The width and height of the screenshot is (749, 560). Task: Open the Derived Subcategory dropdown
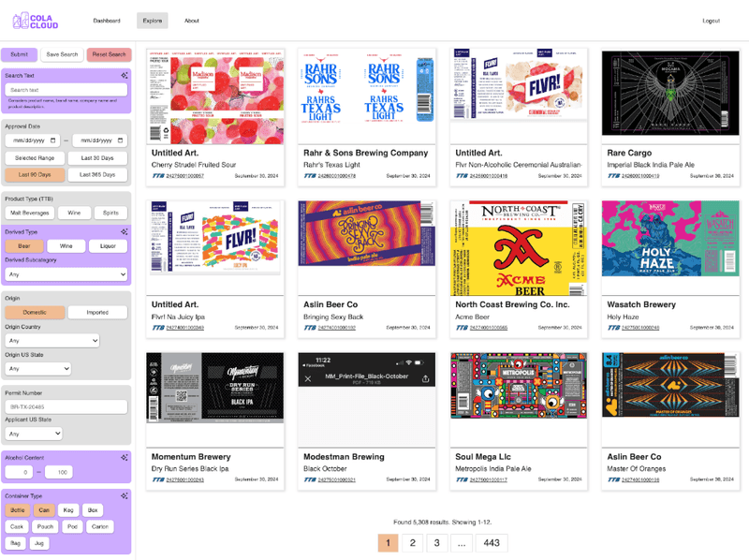tap(66, 273)
